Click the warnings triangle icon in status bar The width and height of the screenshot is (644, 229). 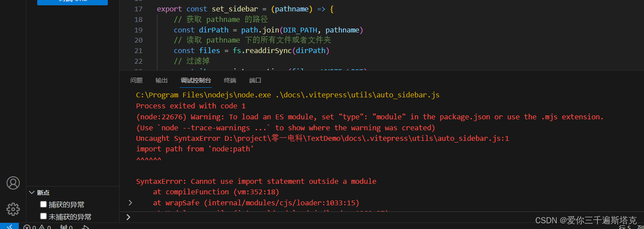pos(42,227)
